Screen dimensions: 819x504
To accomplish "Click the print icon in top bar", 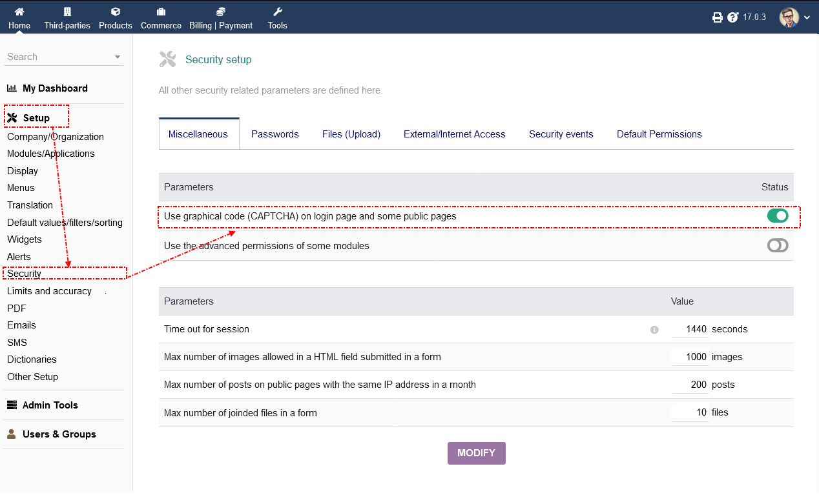I will pos(718,17).
